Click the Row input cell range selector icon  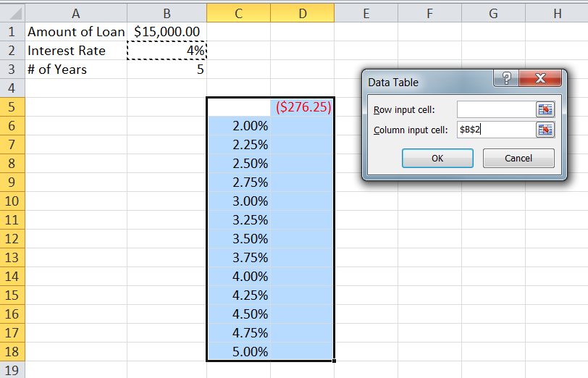(x=545, y=109)
